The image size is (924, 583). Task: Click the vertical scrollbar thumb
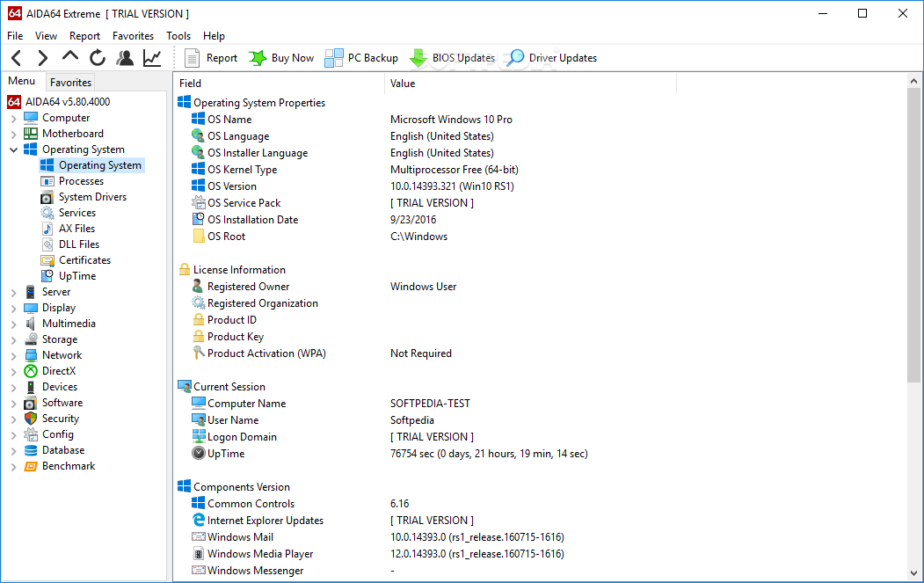tap(913, 235)
